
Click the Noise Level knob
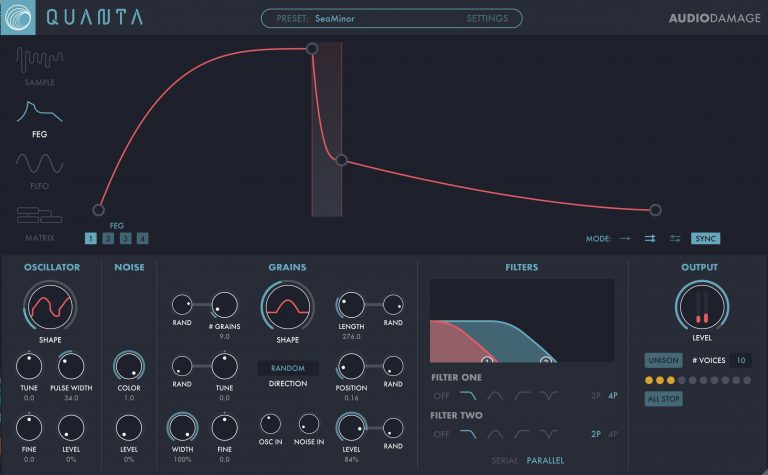click(x=129, y=428)
